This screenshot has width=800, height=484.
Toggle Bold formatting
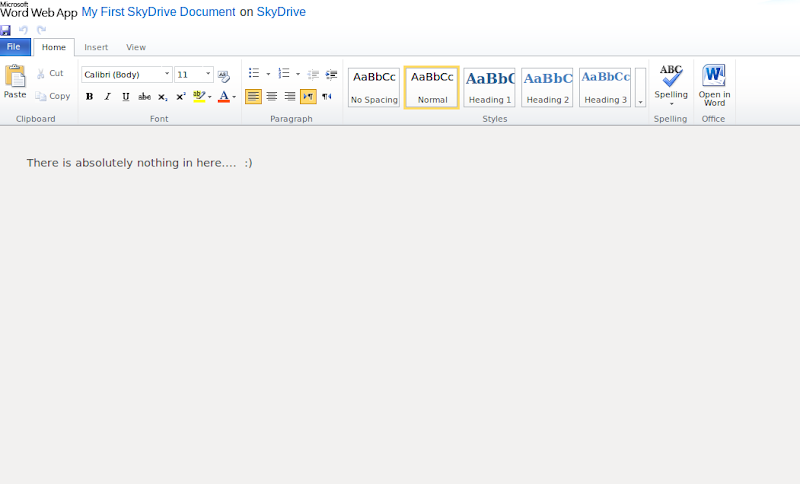tap(89, 96)
